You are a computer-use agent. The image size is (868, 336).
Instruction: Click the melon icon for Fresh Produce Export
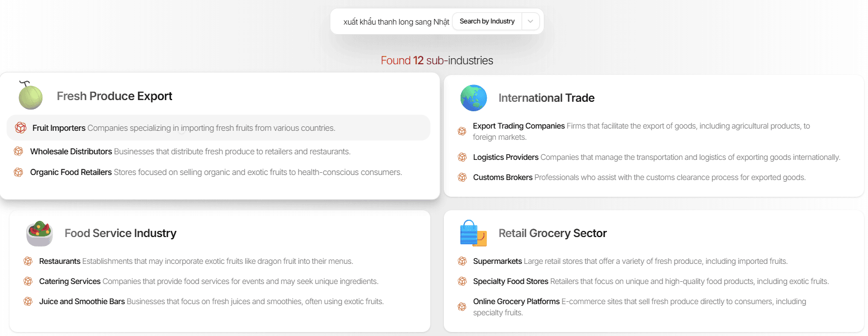coord(31,96)
